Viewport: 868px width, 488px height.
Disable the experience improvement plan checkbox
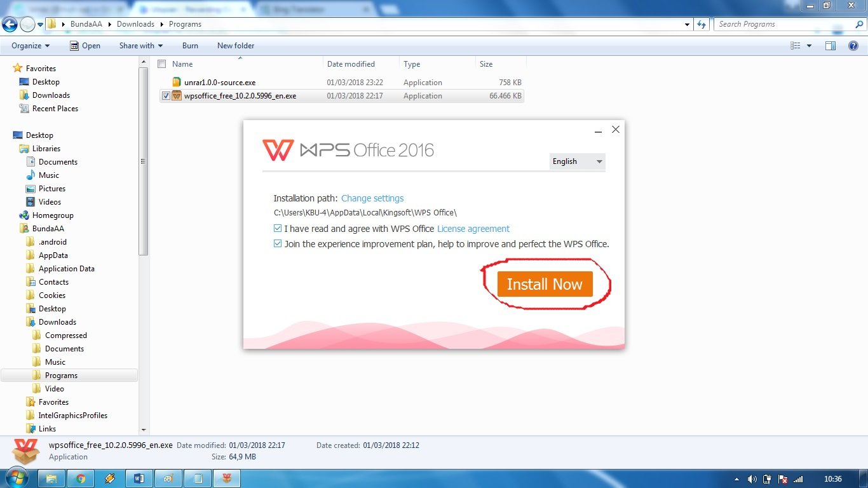(278, 243)
